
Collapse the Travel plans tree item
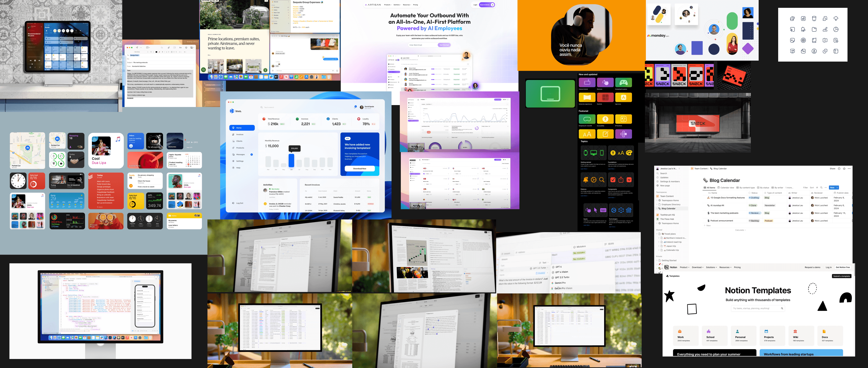pyautogui.click(x=656, y=234)
